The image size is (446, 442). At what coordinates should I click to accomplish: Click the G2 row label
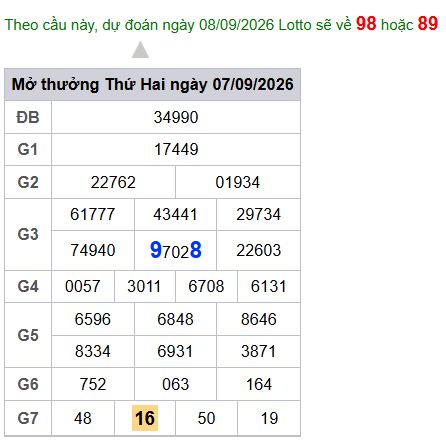[x=28, y=182]
